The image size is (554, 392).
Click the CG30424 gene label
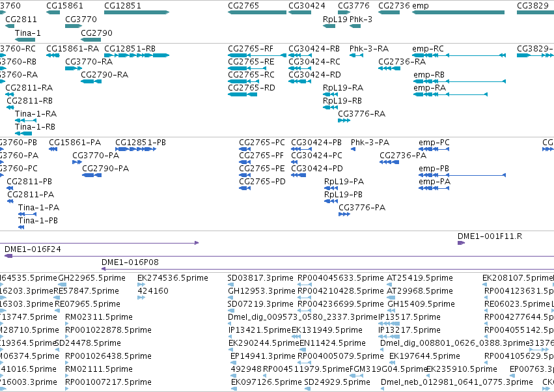(307, 6)
